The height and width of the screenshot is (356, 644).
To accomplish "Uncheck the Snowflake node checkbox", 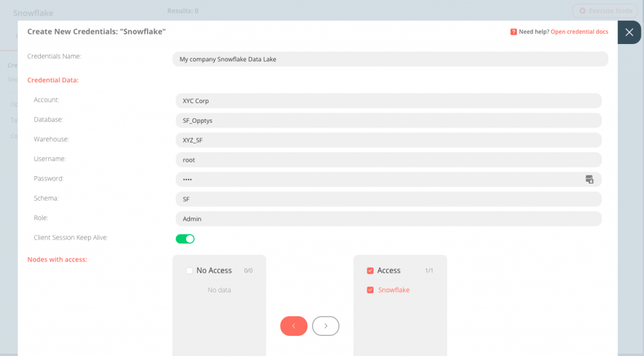I will 370,290.
